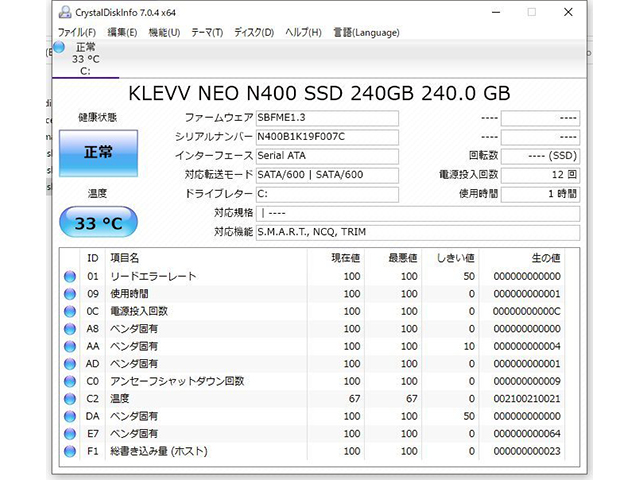Screen dimensions: 640x480
Task: Click the serial number field N400B1K19F007C
Action: [x=327, y=137]
